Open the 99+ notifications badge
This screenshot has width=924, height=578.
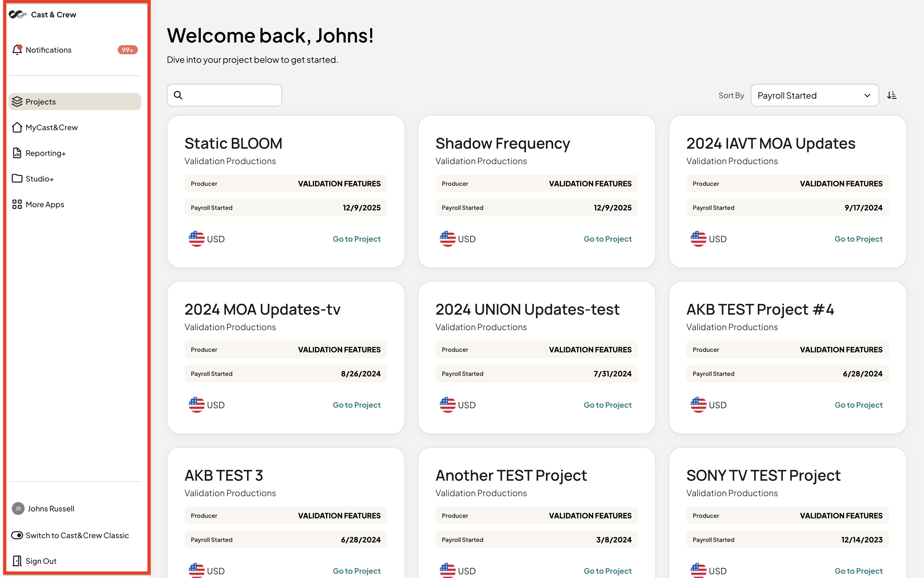point(127,50)
